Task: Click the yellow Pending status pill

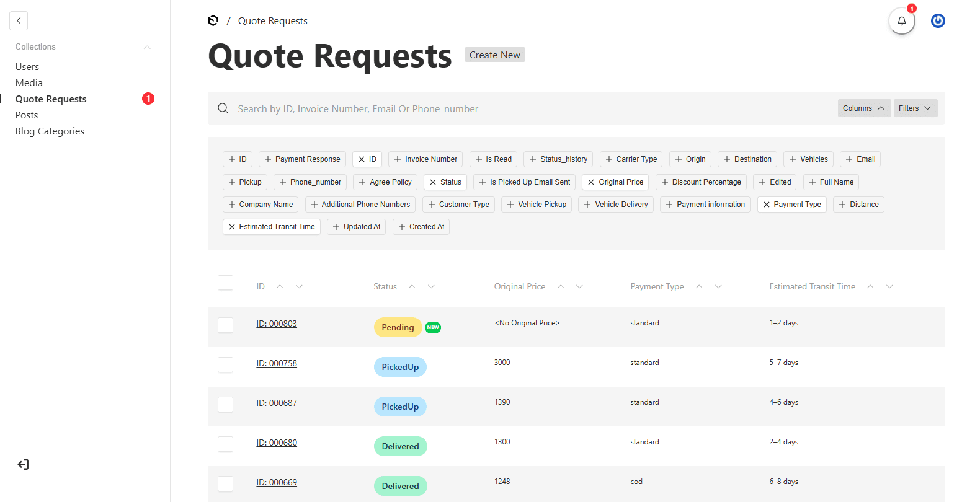Action: (x=398, y=327)
